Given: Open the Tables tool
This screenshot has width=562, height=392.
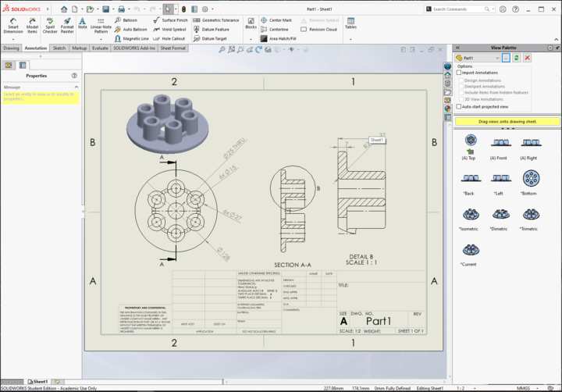Looking at the screenshot, I should coord(350,23).
